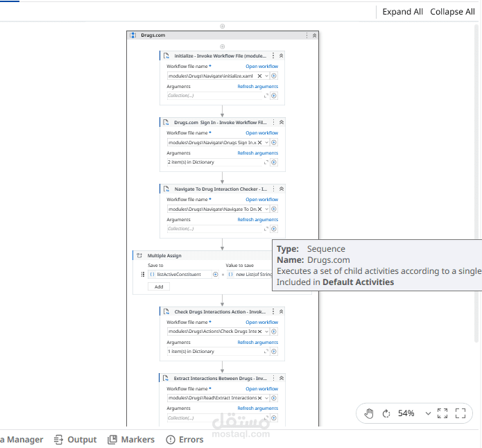
Task: Click plus beside 1 item(s) in Dictionary
Action: (273, 352)
